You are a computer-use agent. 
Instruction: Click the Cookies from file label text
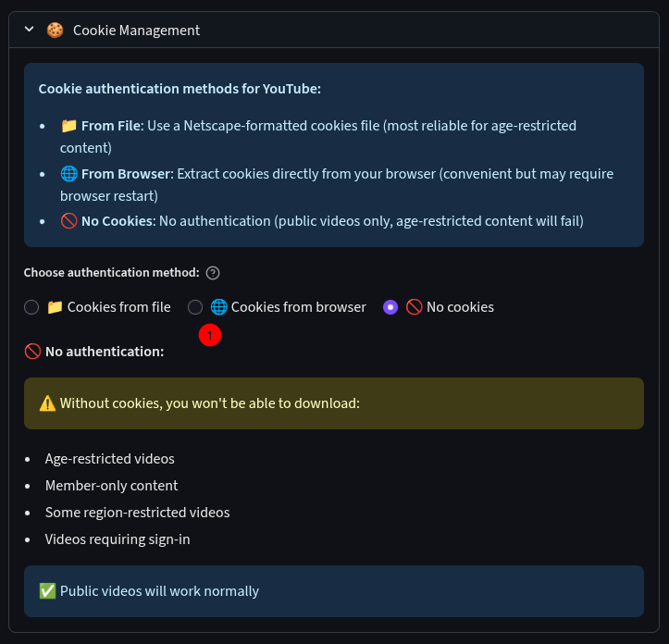119,307
